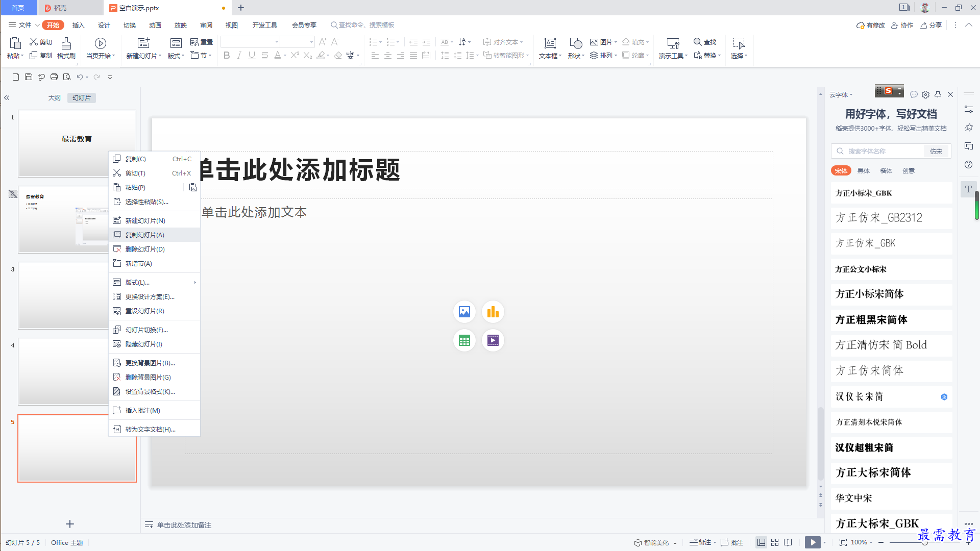The image size is (980, 551).
Task: Insert chart via placeholder chart icon
Action: [493, 312]
